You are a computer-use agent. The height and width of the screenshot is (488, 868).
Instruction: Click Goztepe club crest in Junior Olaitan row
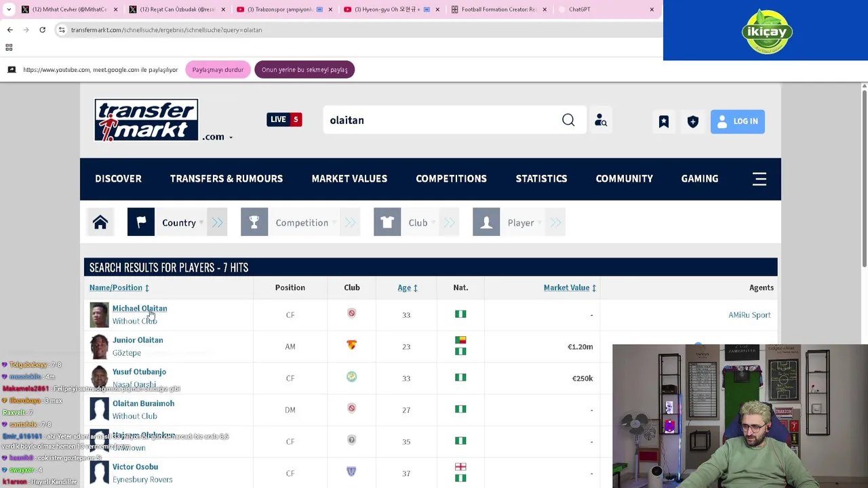[351, 345]
